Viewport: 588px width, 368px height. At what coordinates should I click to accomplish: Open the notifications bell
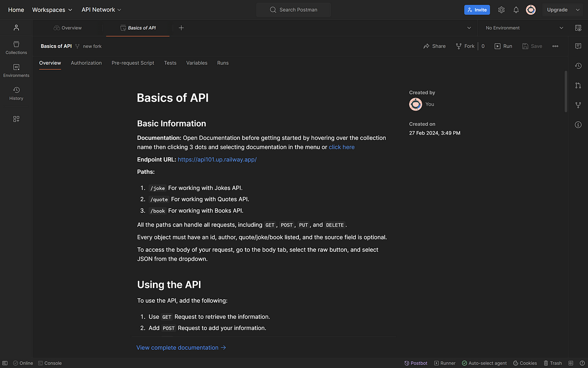pos(516,10)
